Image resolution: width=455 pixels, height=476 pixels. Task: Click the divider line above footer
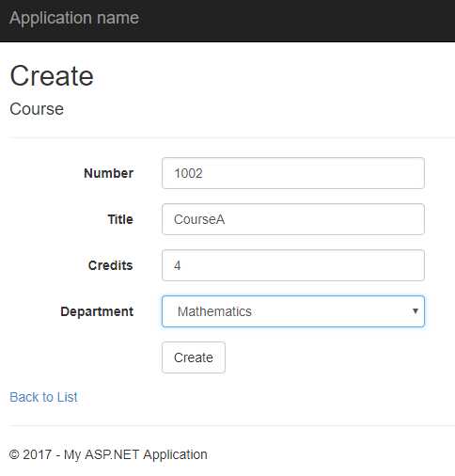pyautogui.click(x=231, y=426)
